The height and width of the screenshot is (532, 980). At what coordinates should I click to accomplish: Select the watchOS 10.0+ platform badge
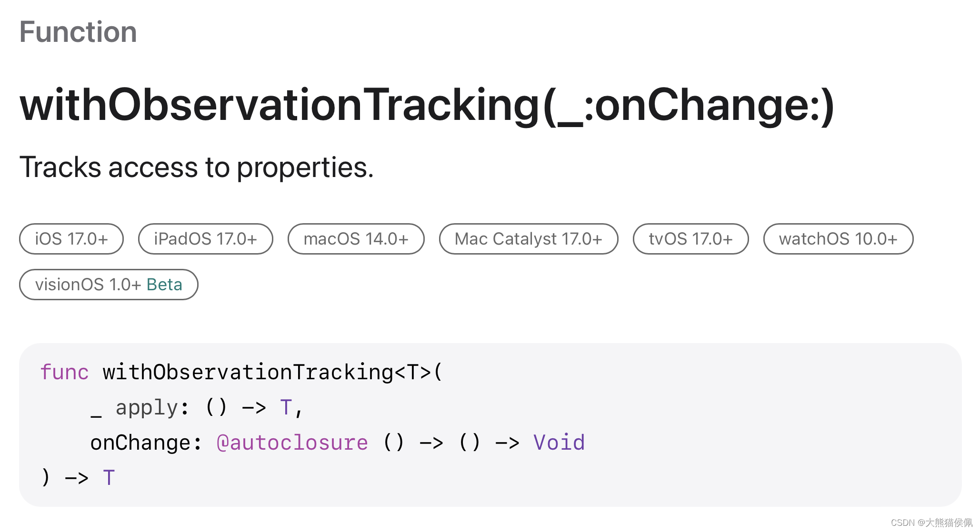pos(839,238)
